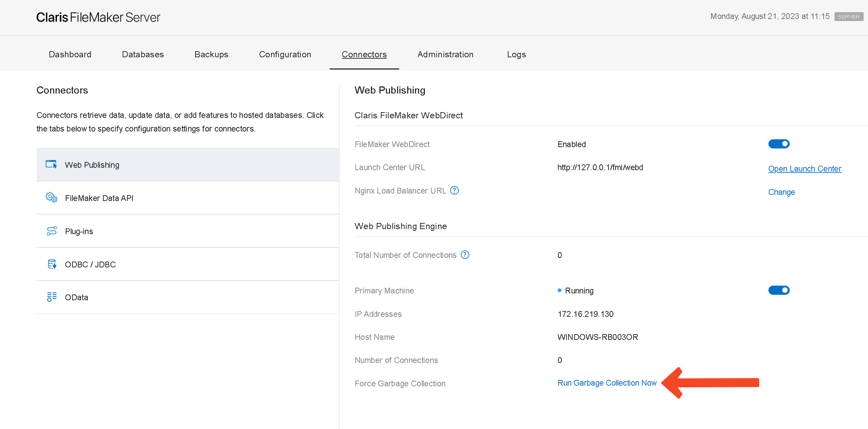Image resolution: width=868 pixels, height=429 pixels.
Task: Click Run Garbage Collection Now
Action: pos(607,383)
